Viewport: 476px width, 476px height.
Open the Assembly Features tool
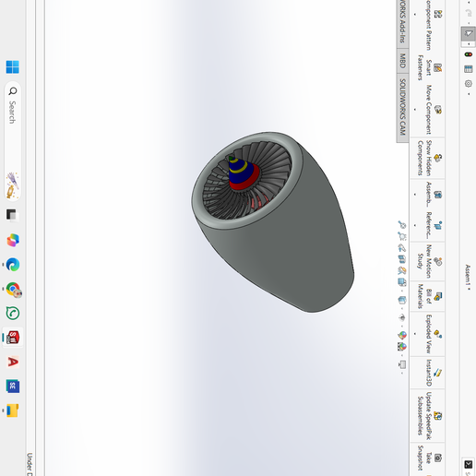pyautogui.click(x=437, y=195)
